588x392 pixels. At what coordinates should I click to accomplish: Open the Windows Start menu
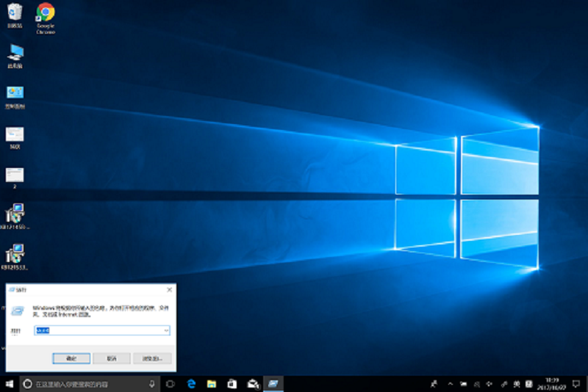[10, 384]
